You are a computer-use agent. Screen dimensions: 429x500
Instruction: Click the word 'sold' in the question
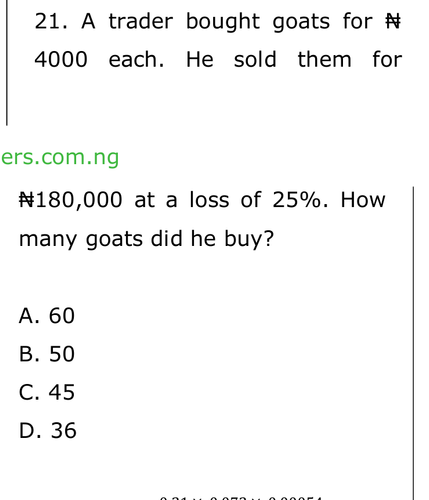[x=255, y=60]
